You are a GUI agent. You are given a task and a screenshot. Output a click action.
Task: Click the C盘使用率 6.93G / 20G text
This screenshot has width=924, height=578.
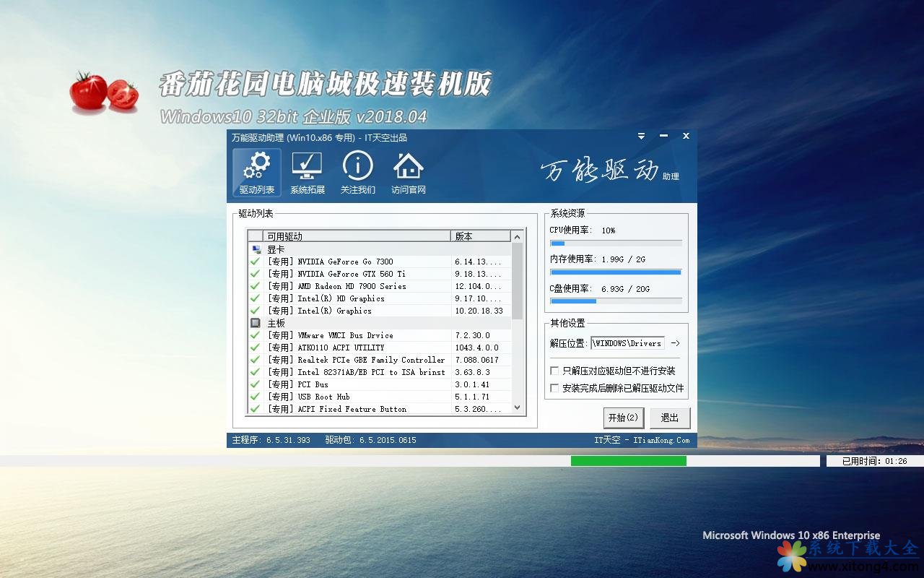pos(599,288)
